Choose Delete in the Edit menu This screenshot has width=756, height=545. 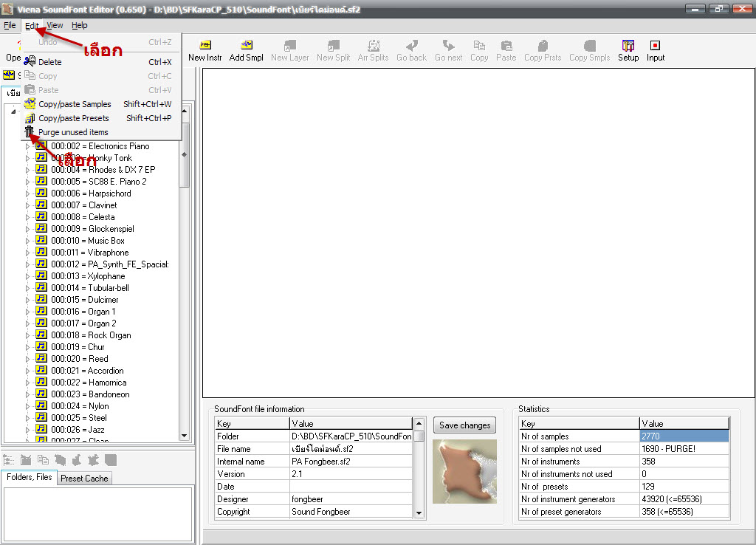coord(50,62)
